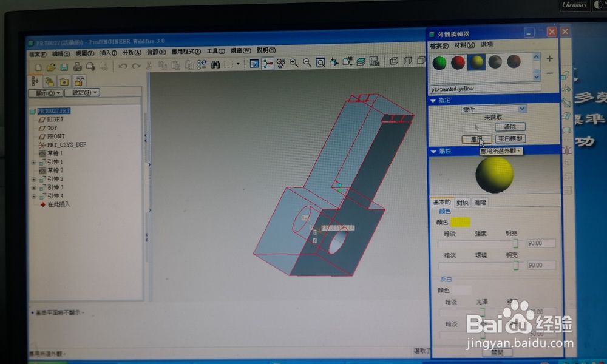Remove the appearance with the minus button
The image size is (607, 364).
click(x=550, y=73)
